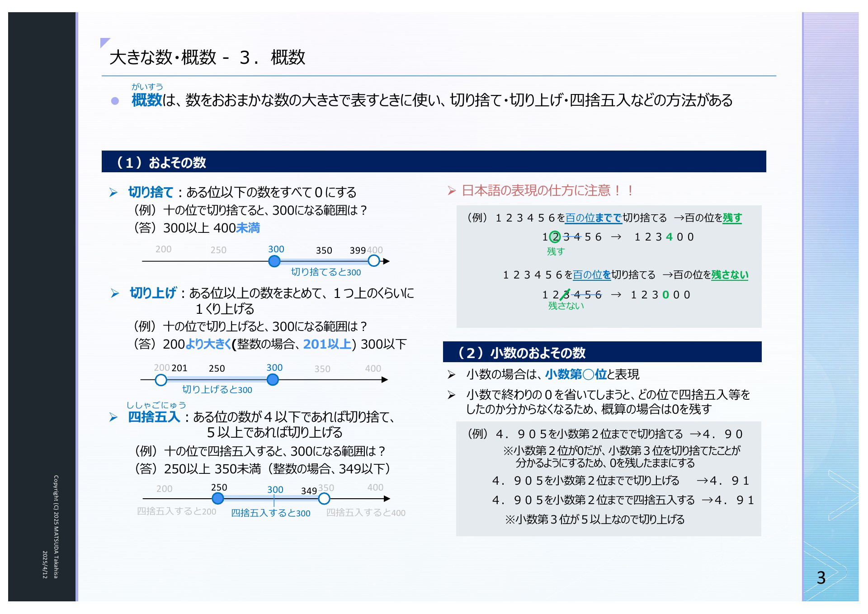The height and width of the screenshot is (614, 868).
Task: Click the bullet about '小数で終わりの0を省いてしまうと'
Action: (608, 401)
